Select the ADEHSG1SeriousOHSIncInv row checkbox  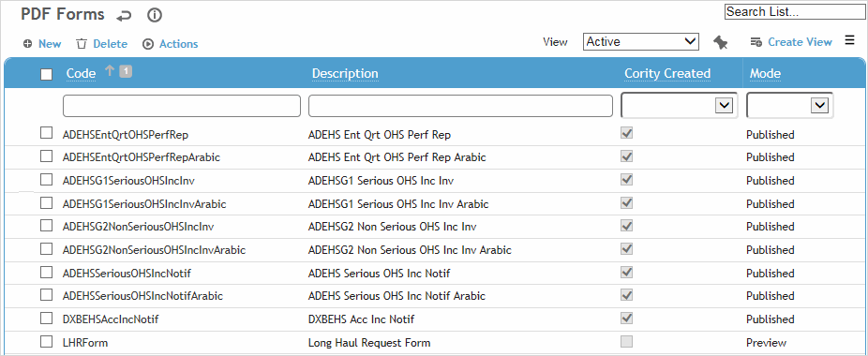coord(47,180)
